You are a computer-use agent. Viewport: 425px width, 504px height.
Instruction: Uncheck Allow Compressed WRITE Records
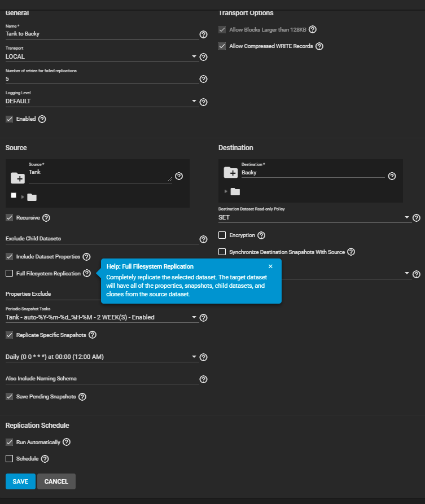[x=222, y=46]
